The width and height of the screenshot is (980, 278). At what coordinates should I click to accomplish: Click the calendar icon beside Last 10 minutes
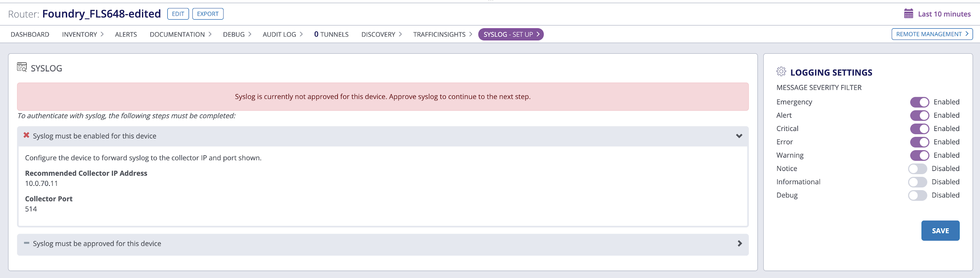click(908, 14)
